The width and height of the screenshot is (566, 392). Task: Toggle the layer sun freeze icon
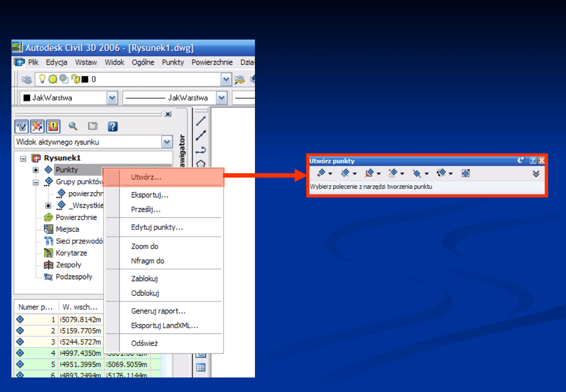(53, 79)
